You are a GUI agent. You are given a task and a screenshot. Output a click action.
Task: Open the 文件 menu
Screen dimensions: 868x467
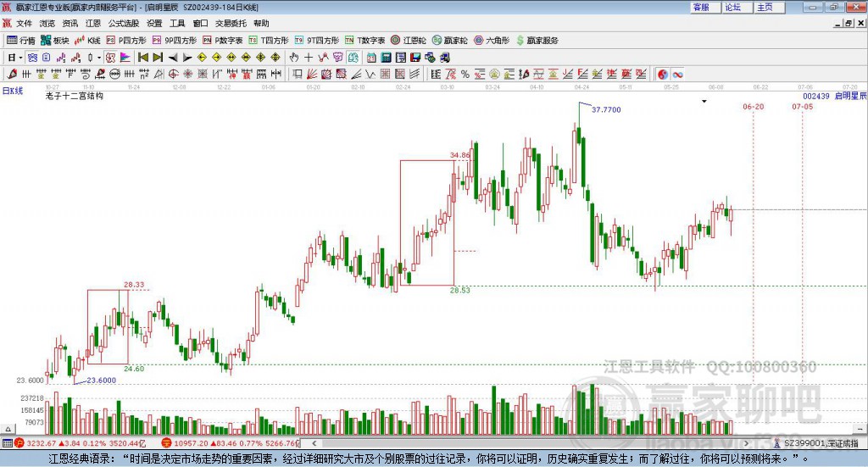[x=24, y=23]
